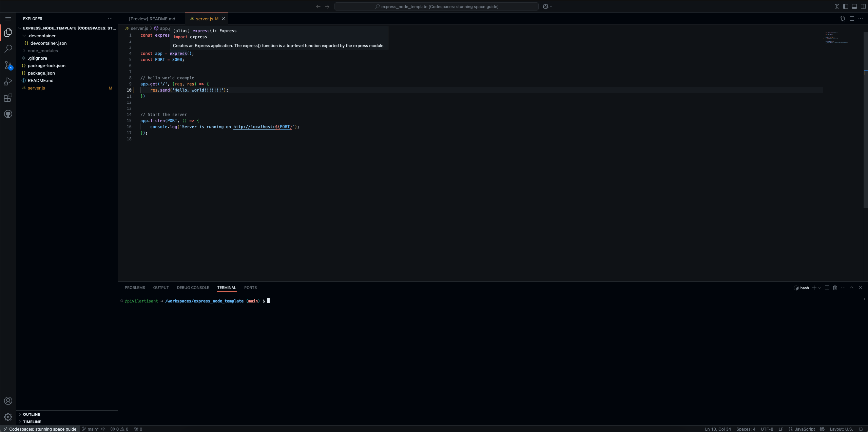Collapse the .devcontainer folder
This screenshot has width=868, height=432.
click(41, 36)
